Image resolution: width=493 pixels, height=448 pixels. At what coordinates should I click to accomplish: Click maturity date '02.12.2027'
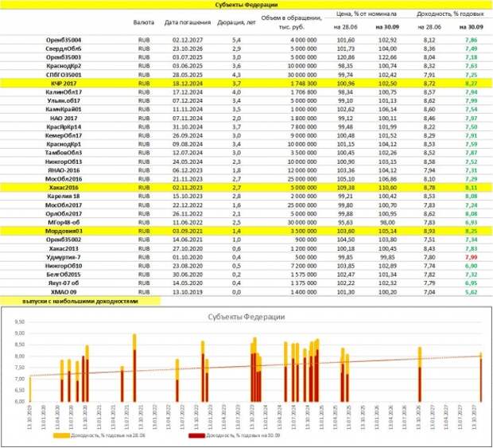[x=188, y=40]
